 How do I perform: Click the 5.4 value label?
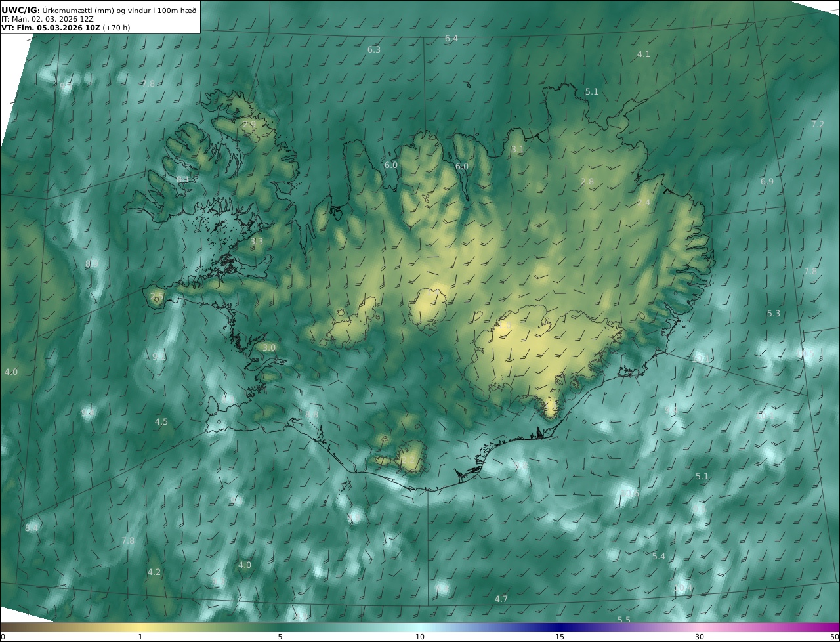659,556
